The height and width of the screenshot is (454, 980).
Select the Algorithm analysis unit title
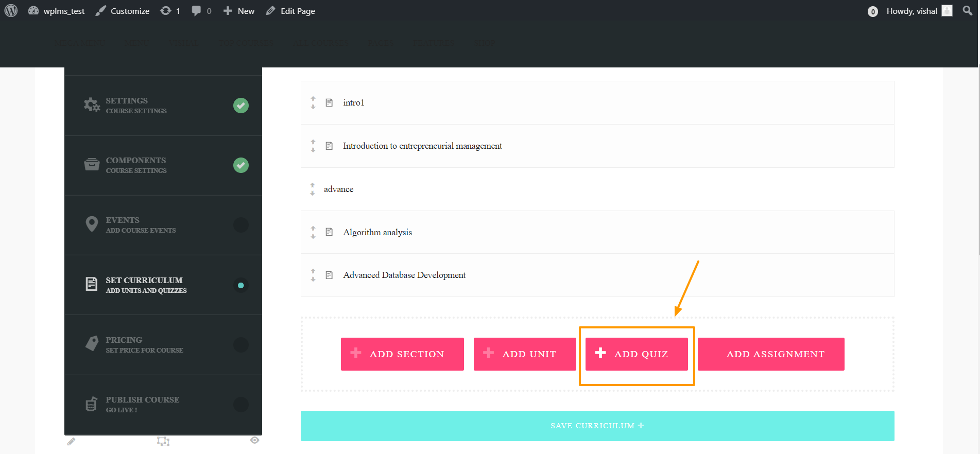click(377, 233)
